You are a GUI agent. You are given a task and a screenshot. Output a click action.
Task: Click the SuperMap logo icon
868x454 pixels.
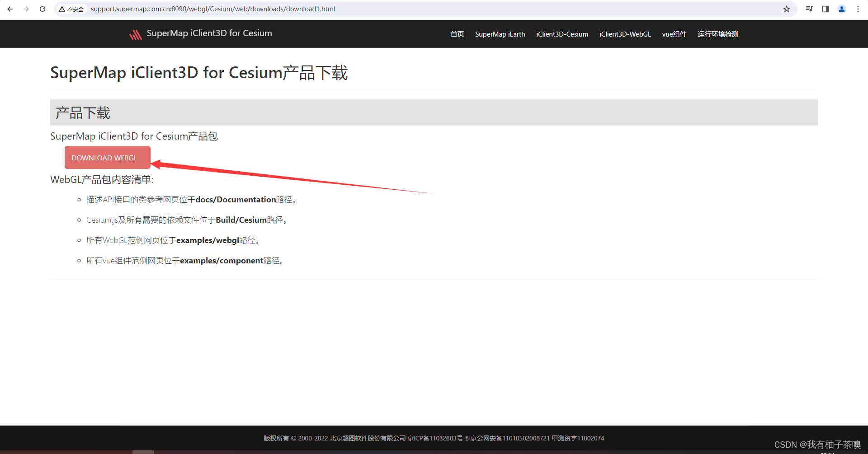point(136,34)
